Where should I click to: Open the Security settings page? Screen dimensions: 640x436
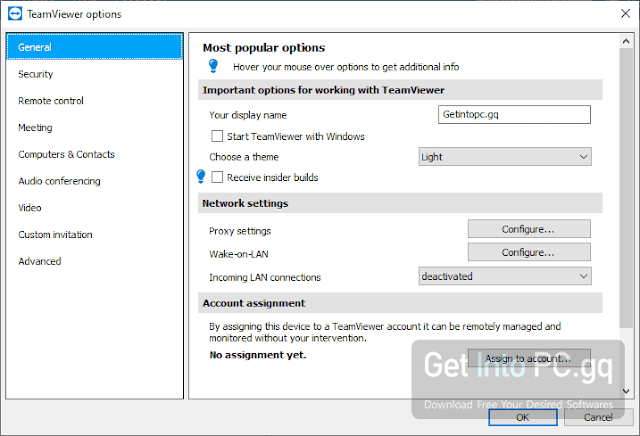[95, 74]
